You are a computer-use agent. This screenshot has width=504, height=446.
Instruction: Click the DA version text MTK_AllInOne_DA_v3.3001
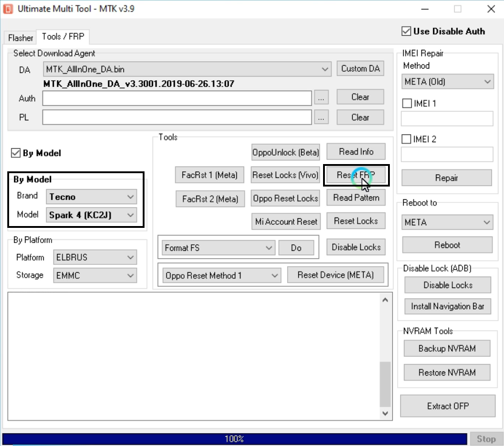[x=138, y=84]
